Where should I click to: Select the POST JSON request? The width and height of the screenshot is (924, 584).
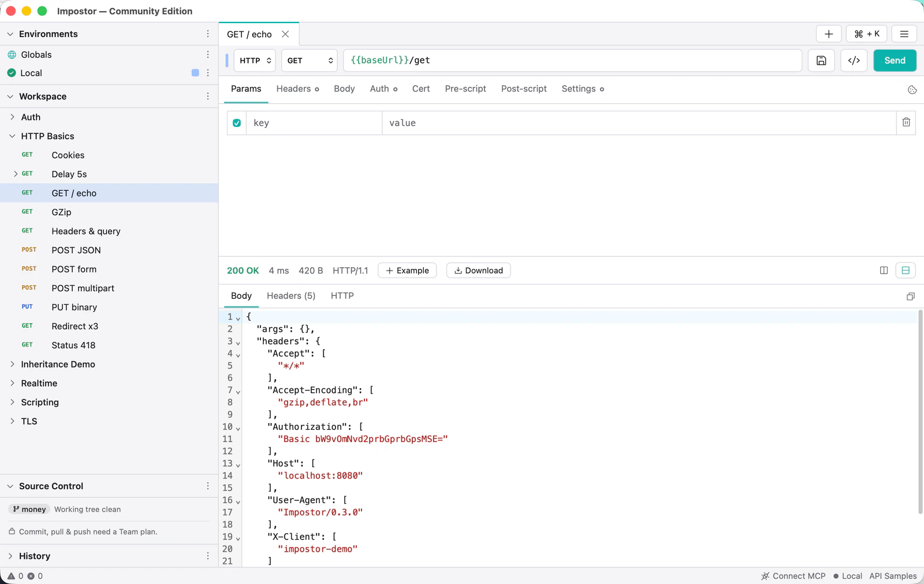click(109, 250)
